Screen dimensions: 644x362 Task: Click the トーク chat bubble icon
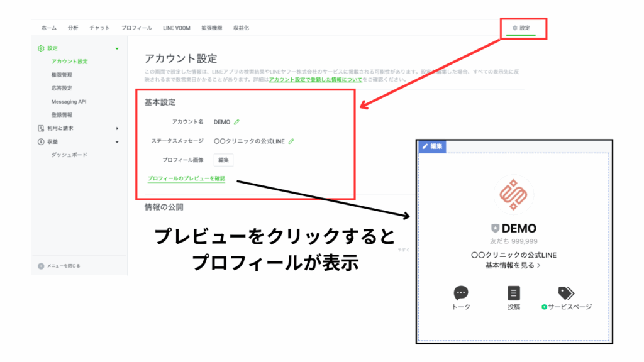pyautogui.click(x=461, y=293)
